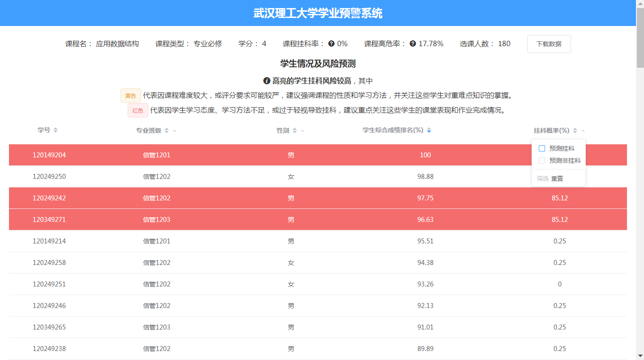Download the data with 下载数据 button
This screenshot has height=360, width=644.
coord(549,44)
